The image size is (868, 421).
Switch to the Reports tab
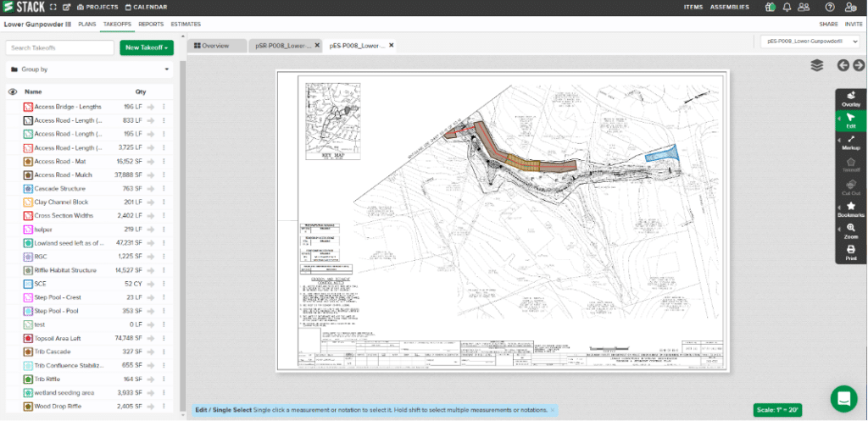click(151, 25)
